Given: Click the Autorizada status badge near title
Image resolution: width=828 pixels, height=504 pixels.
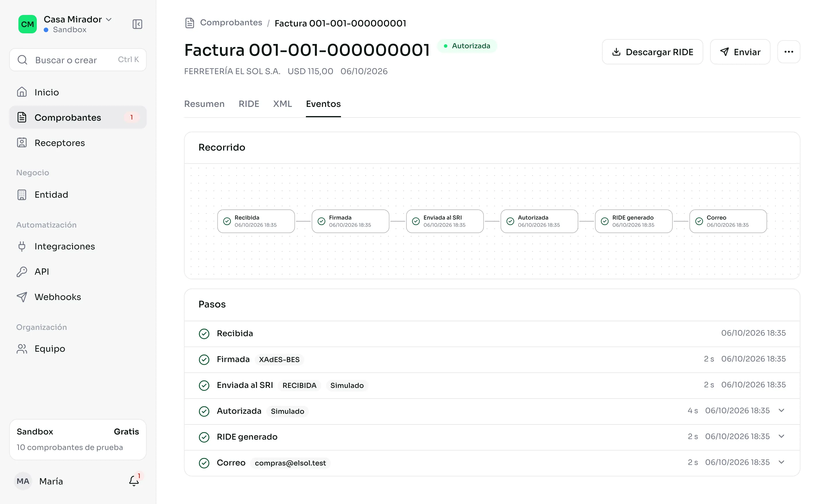Looking at the screenshot, I should tap(467, 46).
